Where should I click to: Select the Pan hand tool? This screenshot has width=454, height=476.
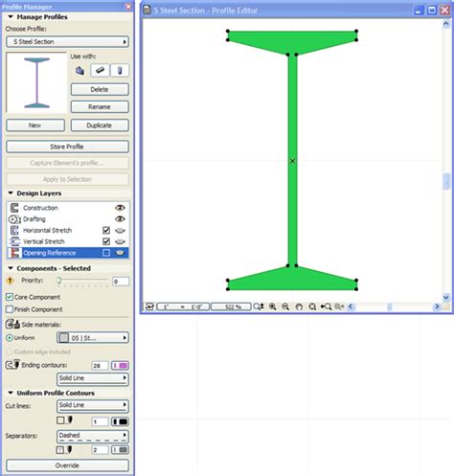(x=299, y=306)
